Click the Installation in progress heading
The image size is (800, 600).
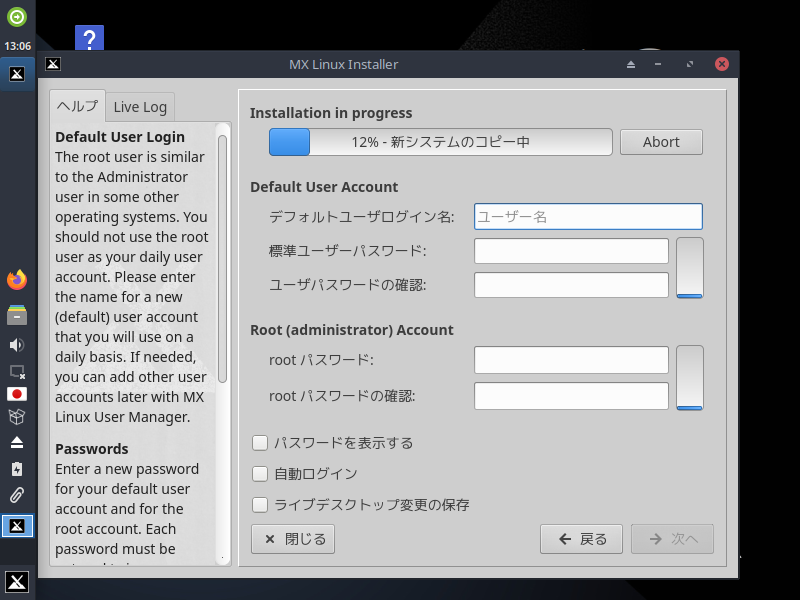click(331, 113)
